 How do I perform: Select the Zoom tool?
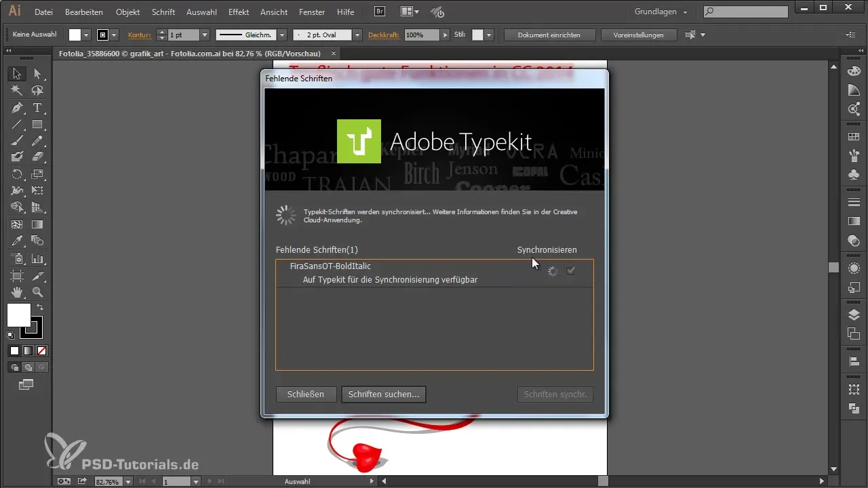[37, 292]
